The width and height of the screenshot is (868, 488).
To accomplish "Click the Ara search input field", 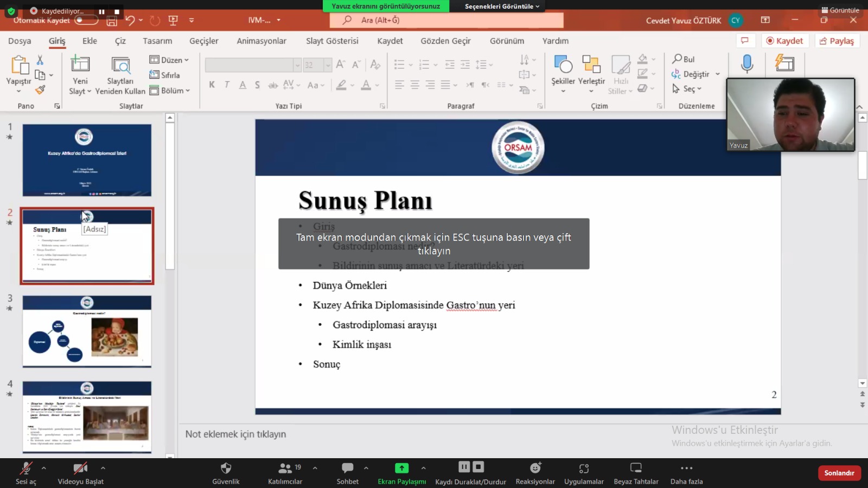I will coord(446,21).
